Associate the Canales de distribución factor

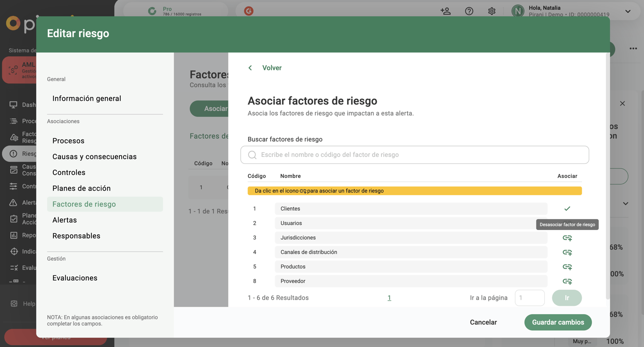click(x=567, y=252)
